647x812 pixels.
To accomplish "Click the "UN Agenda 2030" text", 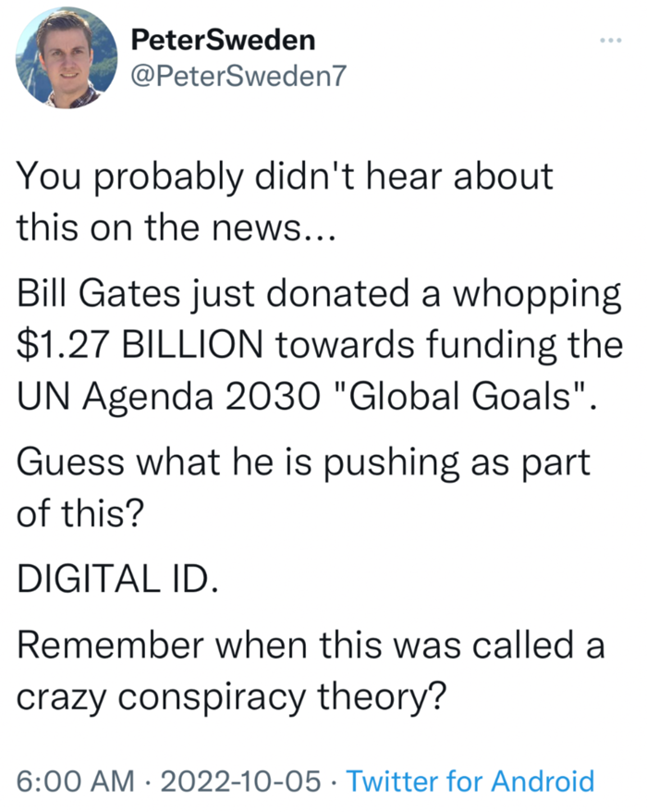I will tap(168, 398).
